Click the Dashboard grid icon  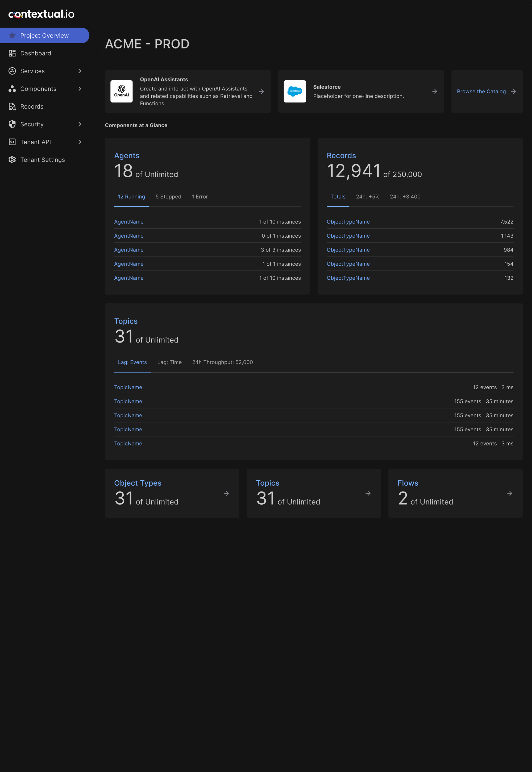(12, 53)
